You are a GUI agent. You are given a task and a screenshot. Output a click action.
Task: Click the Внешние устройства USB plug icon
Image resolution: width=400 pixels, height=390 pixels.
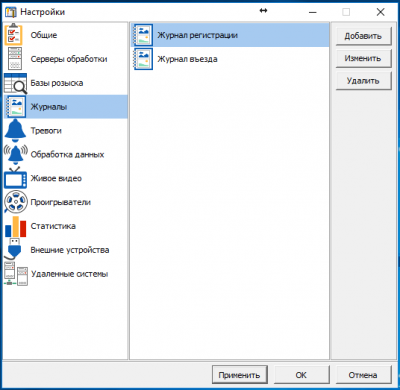(14, 249)
